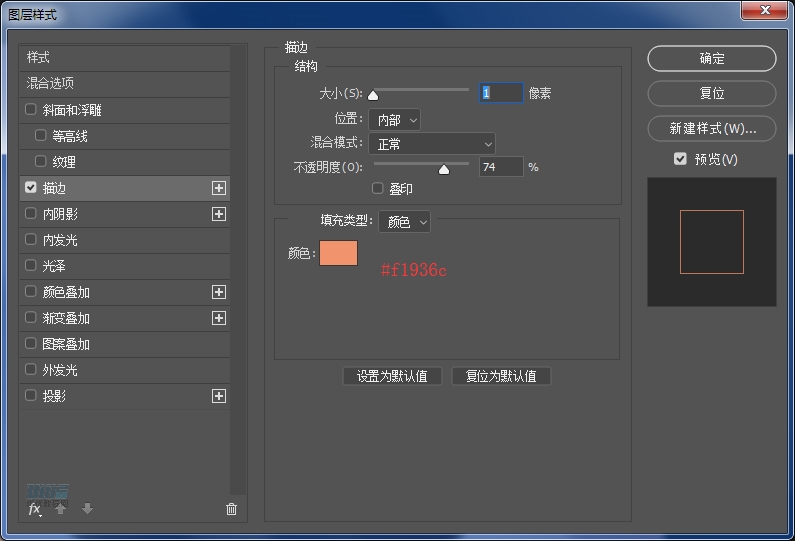Click the delete effect trash icon
Viewport: 795px width, 541px height.
tap(232, 509)
